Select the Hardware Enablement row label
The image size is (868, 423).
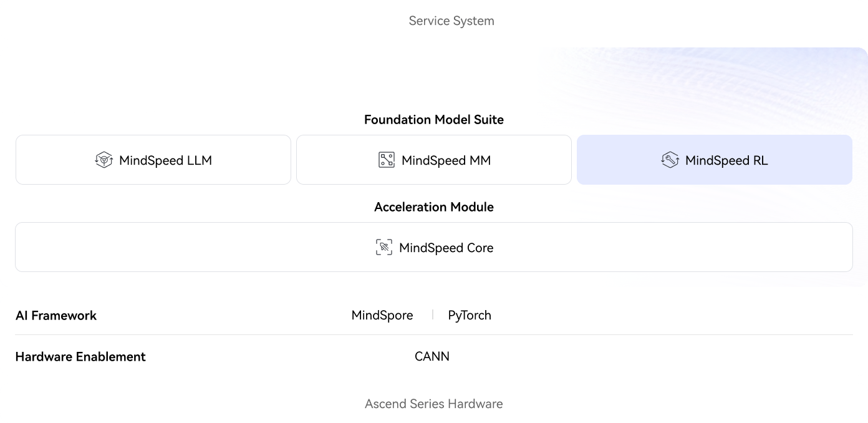(80, 356)
